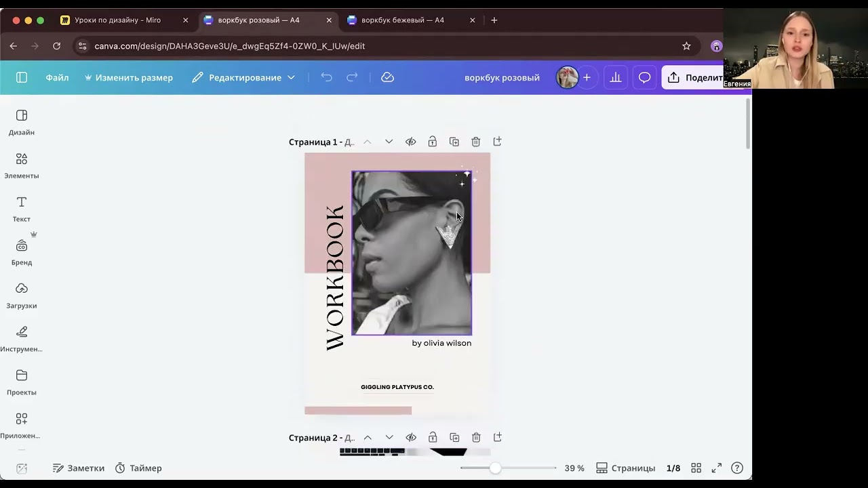The width and height of the screenshot is (868, 488).
Task: Toggle the Canva main menu panel icon
Action: tap(22, 77)
